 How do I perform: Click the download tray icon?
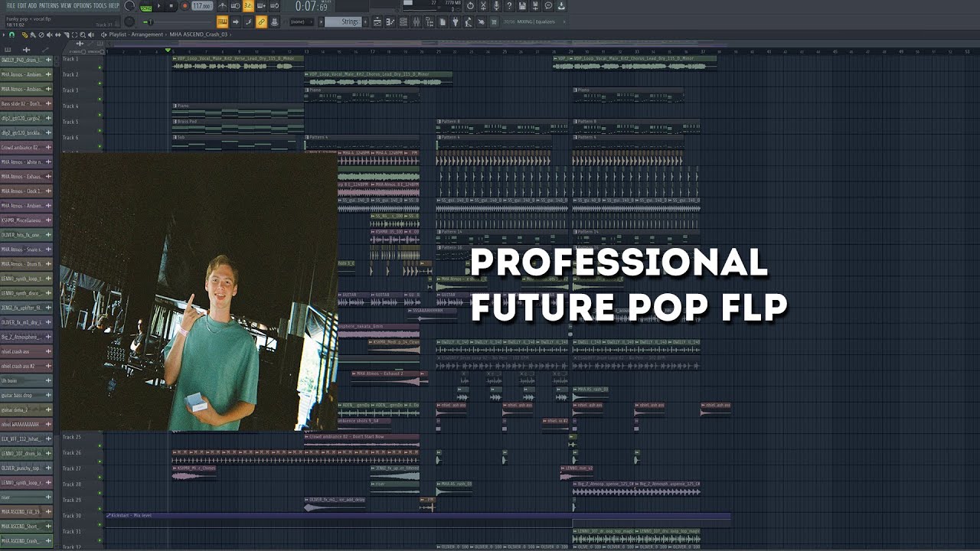pyautogui.click(x=561, y=5)
